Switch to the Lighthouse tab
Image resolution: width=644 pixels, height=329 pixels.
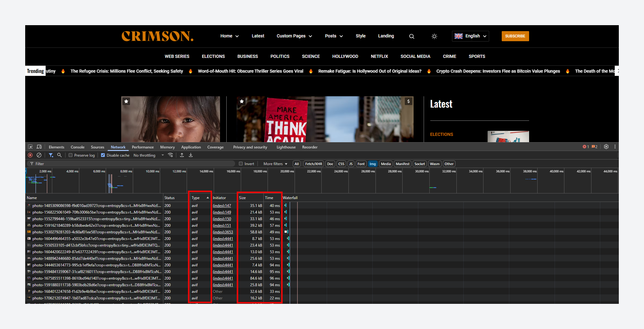point(286,147)
